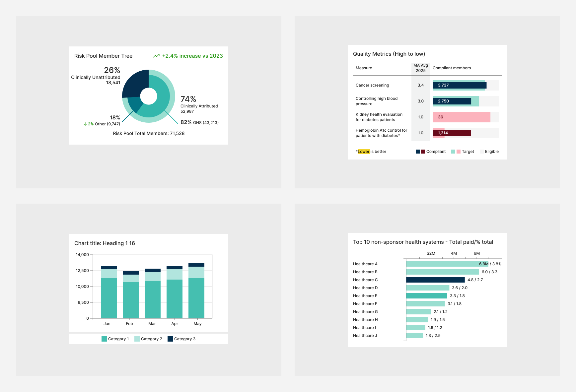Expand the Compliant members column header
This screenshot has height=392, width=576.
point(452,68)
